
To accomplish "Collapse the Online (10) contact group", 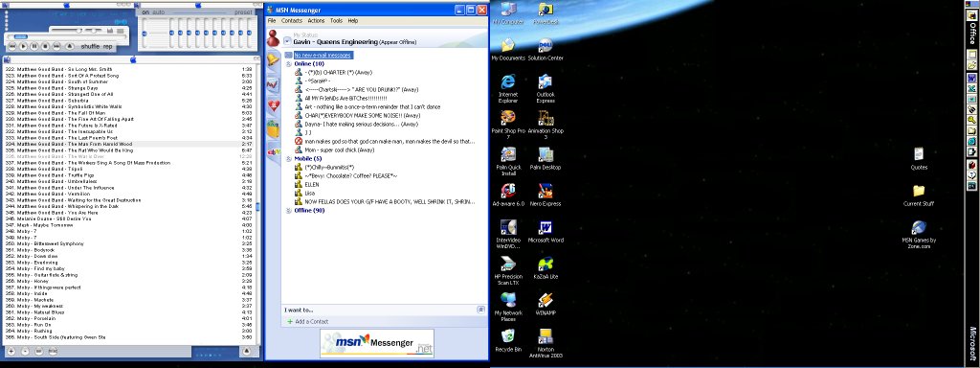I will pyautogui.click(x=289, y=64).
